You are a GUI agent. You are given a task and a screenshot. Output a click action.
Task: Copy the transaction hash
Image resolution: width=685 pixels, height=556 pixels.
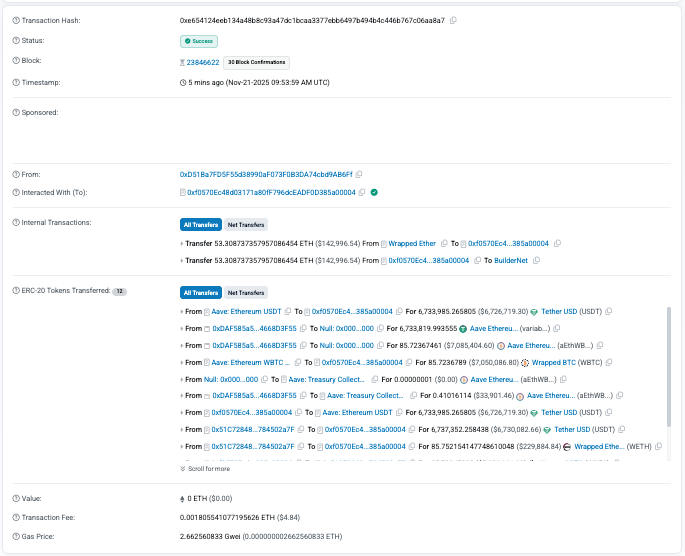tap(453, 20)
